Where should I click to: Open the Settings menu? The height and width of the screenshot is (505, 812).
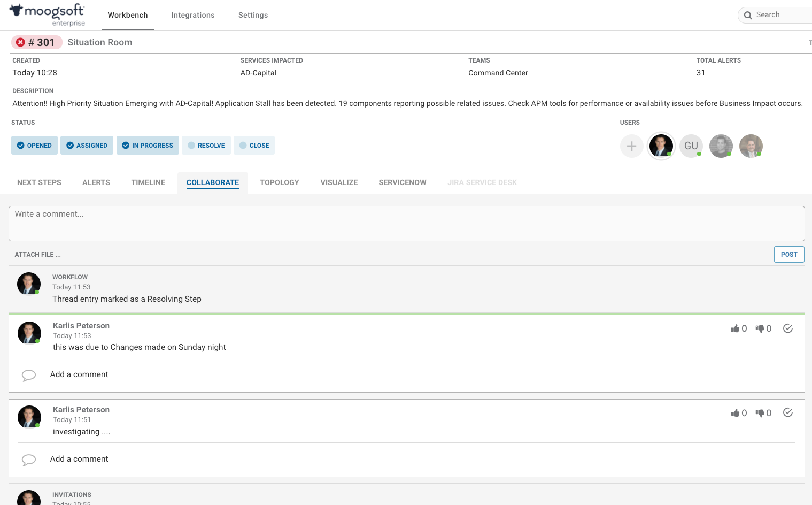point(253,15)
